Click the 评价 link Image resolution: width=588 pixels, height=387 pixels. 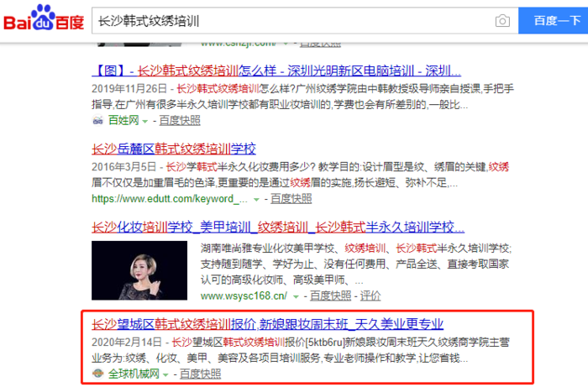click(370, 296)
